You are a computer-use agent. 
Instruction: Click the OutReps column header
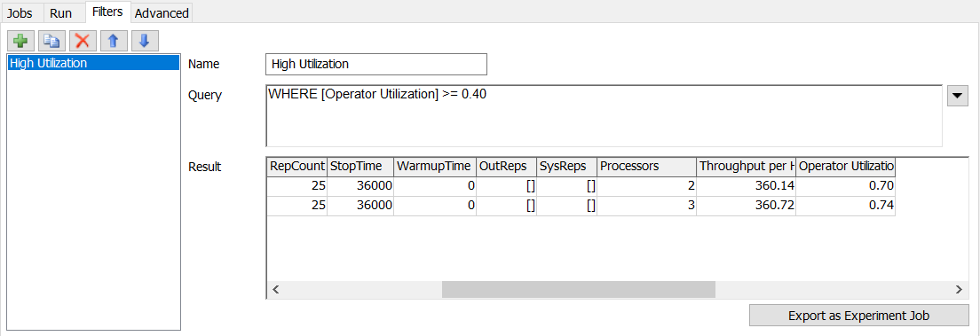506,166
